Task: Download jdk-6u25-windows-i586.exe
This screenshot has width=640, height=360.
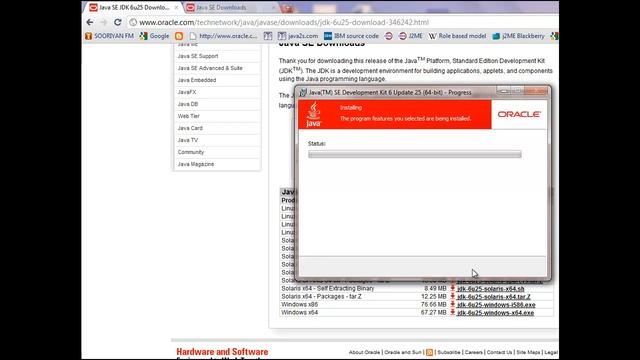Action: 496,305
